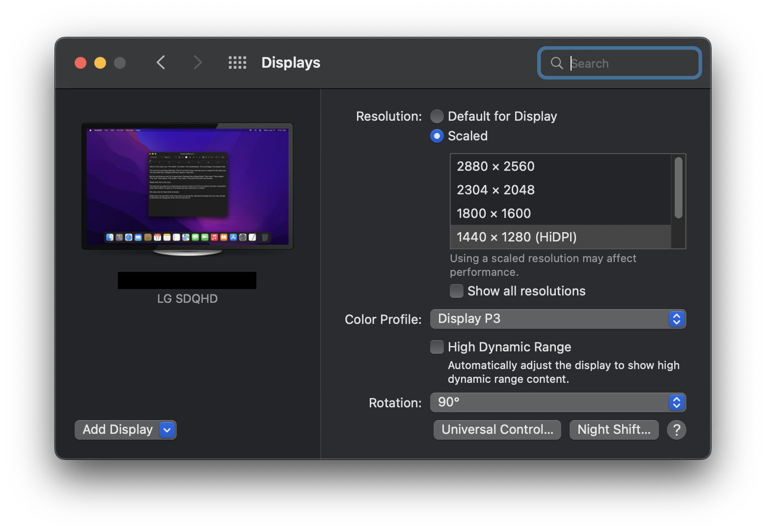Focus the Search field
This screenshot has height=532, width=766.
pyautogui.click(x=620, y=63)
